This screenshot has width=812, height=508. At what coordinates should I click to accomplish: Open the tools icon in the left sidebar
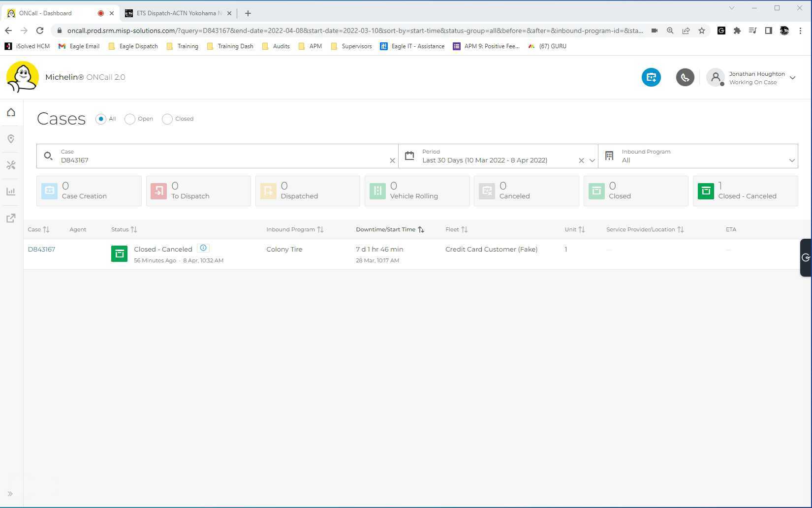pos(10,165)
